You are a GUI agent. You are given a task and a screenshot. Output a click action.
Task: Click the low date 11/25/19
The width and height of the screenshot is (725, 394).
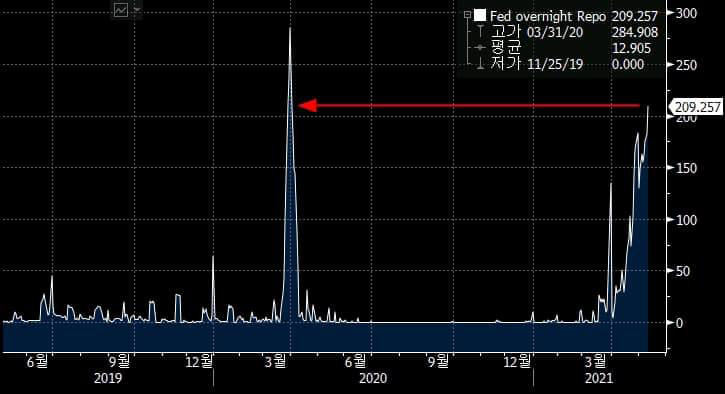pyautogui.click(x=555, y=64)
